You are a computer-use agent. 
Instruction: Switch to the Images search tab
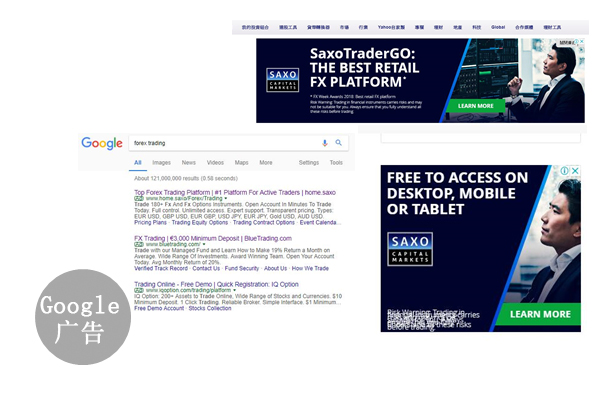[x=161, y=162]
